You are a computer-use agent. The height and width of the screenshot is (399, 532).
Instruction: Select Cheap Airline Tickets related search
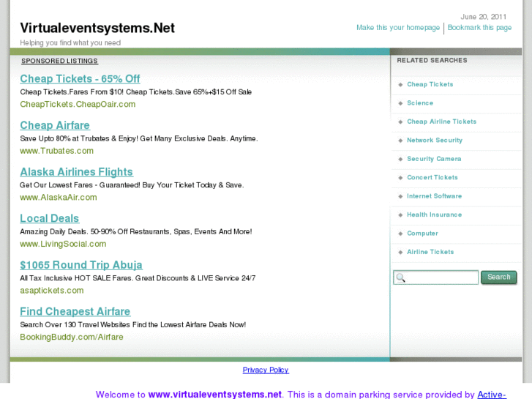click(441, 122)
